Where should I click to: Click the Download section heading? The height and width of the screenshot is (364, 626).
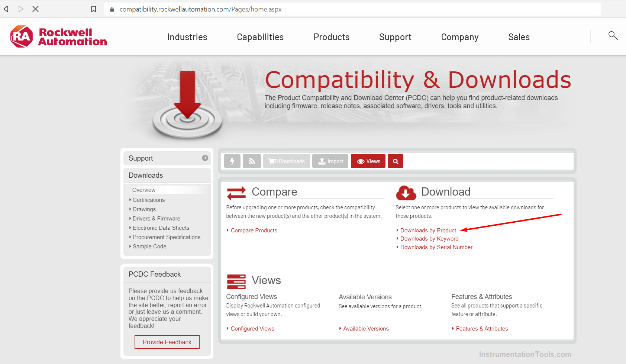pyautogui.click(x=446, y=191)
